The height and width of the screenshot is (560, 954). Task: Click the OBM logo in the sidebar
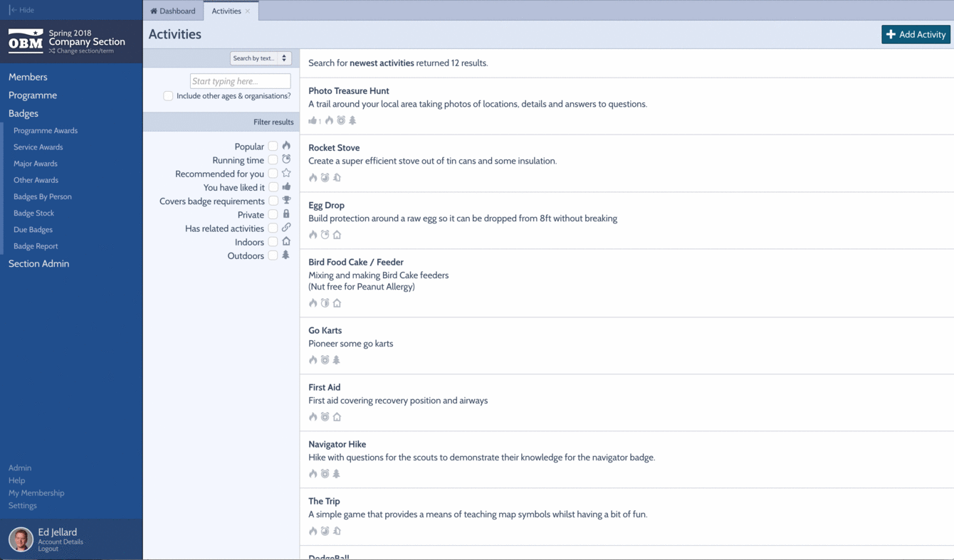click(26, 42)
